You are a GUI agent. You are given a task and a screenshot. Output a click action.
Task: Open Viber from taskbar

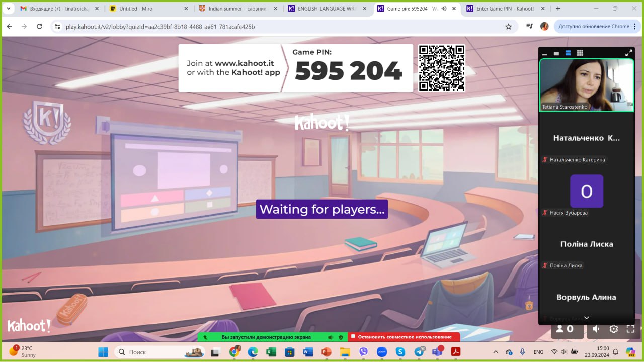click(x=363, y=352)
